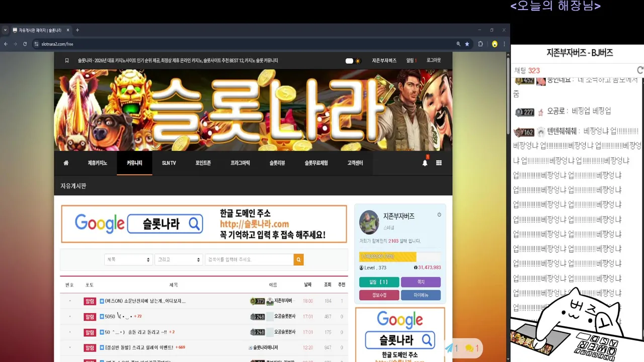Open the 슬롯리뷰 menu
Screen dimensions: 644x362
277,163
